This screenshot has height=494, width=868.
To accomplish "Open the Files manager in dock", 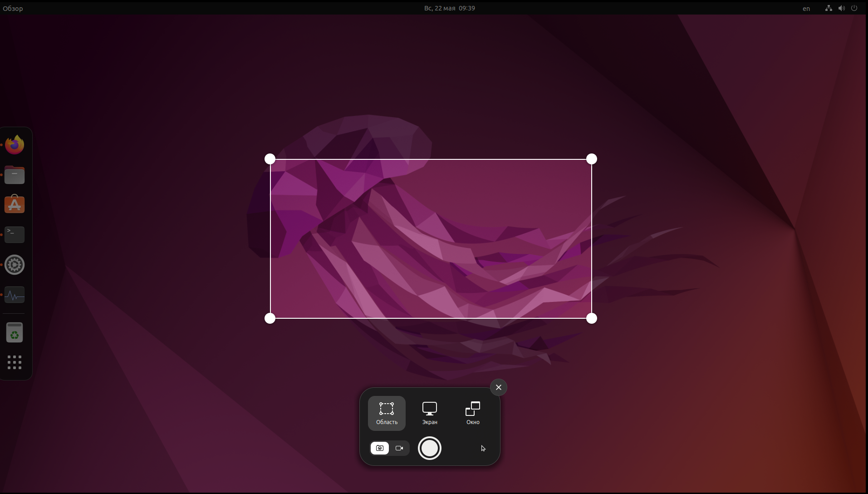I will pyautogui.click(x=15, y=175).
